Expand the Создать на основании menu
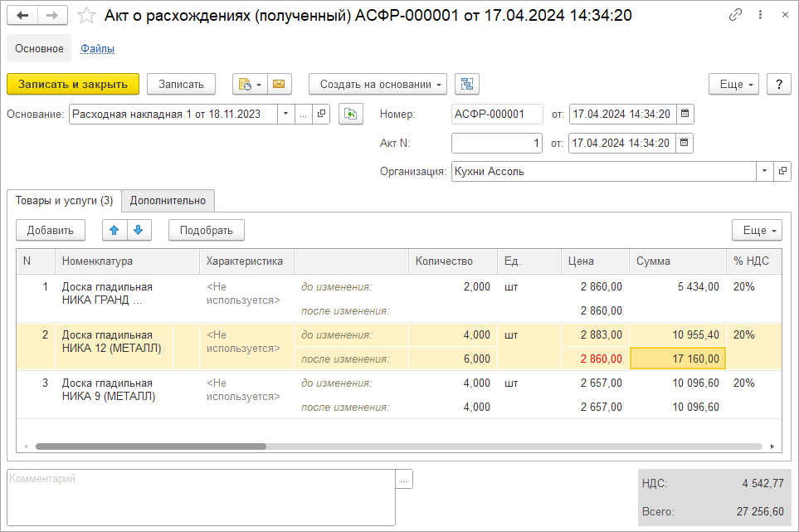 click(x=378, y=84)
